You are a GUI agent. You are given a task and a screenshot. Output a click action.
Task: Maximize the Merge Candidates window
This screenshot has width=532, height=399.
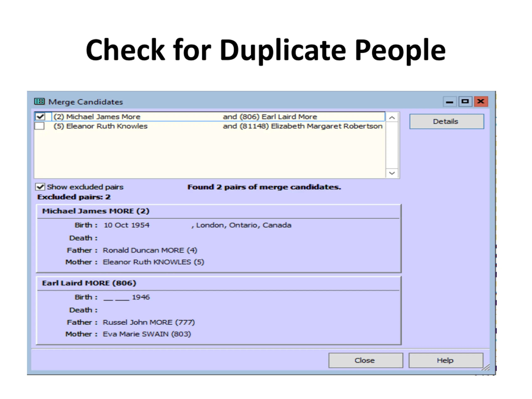[x=465, y=101]
